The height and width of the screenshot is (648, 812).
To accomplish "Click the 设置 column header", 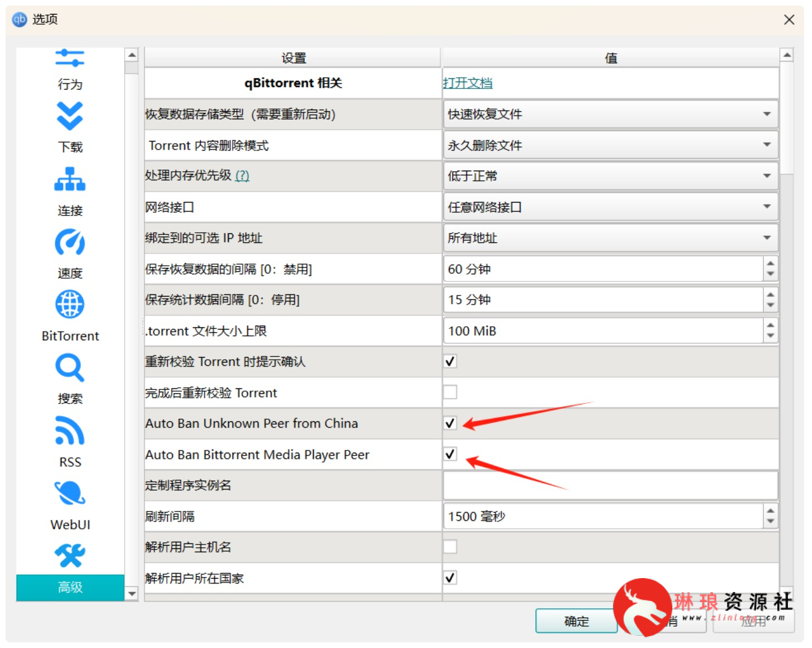I will [293, 58].
